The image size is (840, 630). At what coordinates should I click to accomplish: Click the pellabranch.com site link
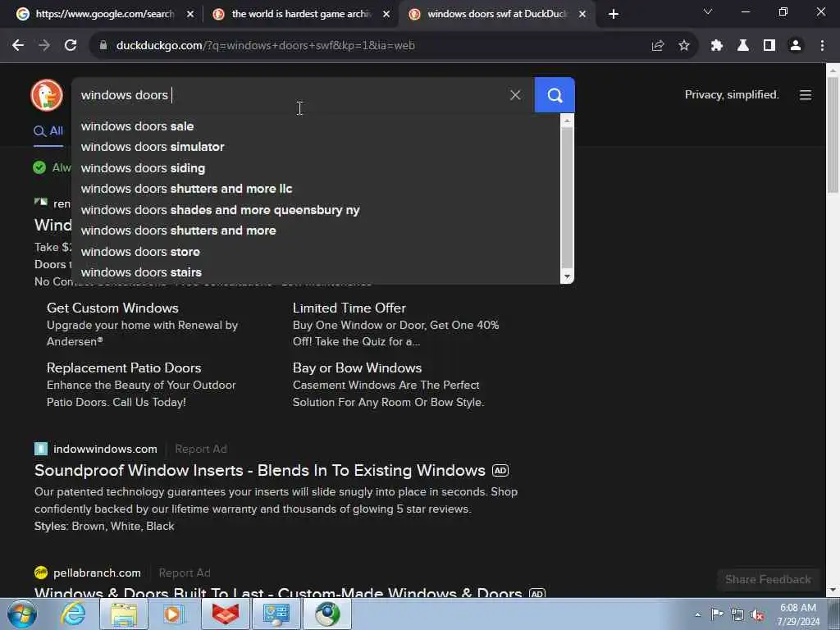(x=97, y=573)
